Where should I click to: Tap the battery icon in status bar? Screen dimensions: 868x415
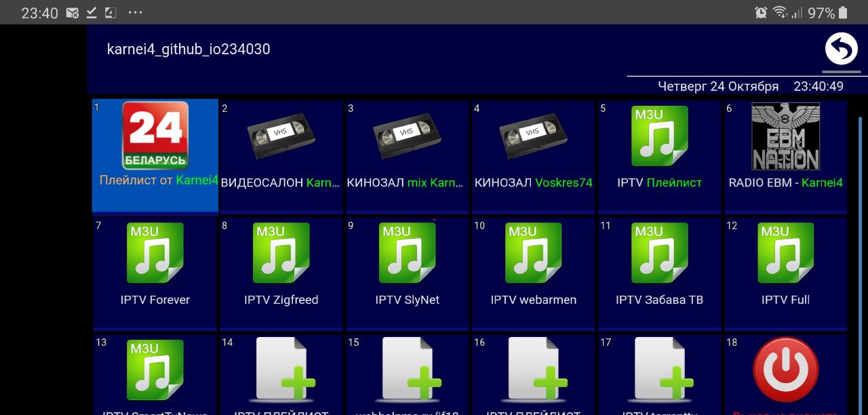tap(843, 13)
